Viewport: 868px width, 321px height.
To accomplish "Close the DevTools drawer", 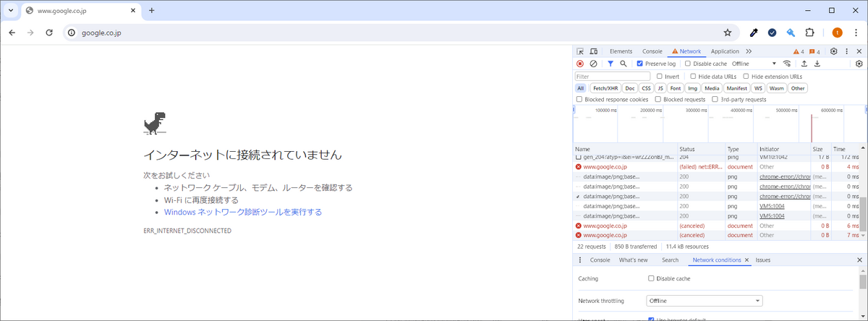I will [x=859, y=260].
